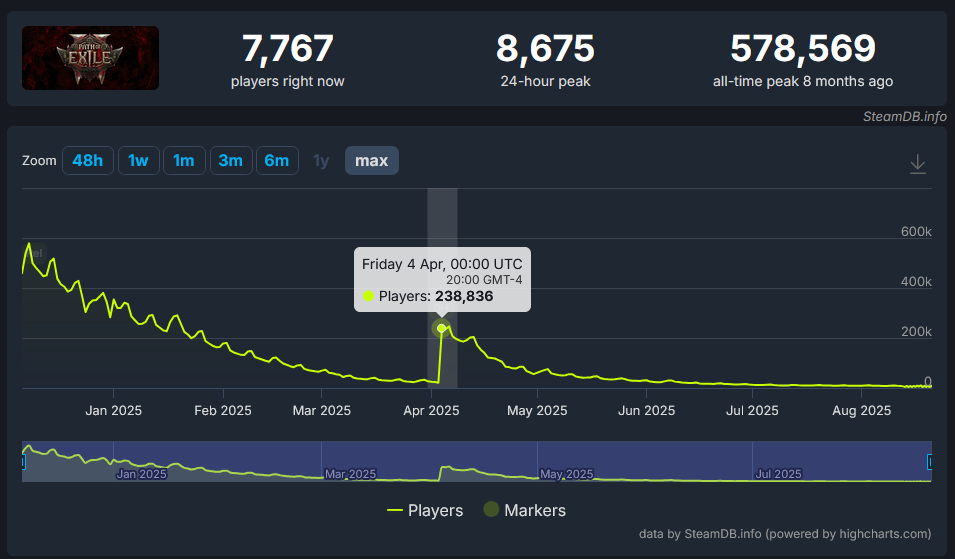Grab the left navigator range handle
Viewport: 955px width, 559px height.
click(23, 462)
